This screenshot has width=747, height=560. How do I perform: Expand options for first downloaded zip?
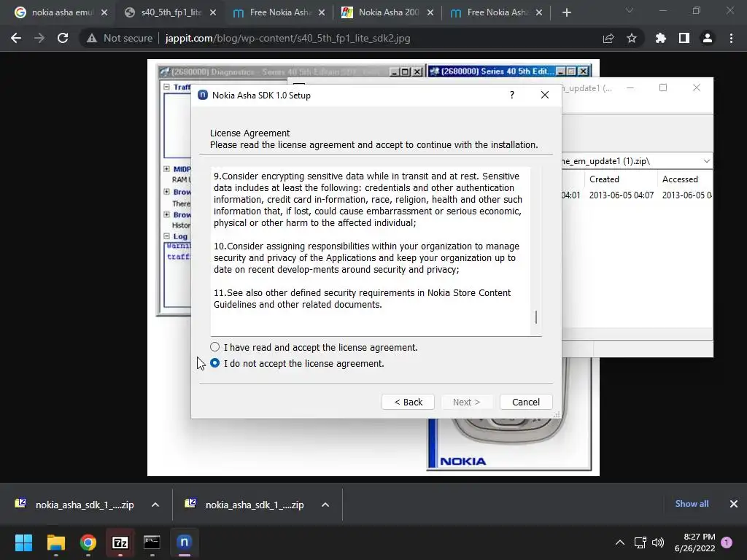[x=155, y=505]
